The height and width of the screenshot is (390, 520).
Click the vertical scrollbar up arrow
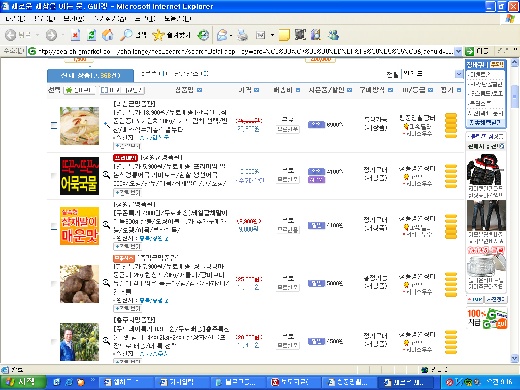coord(514,62)
